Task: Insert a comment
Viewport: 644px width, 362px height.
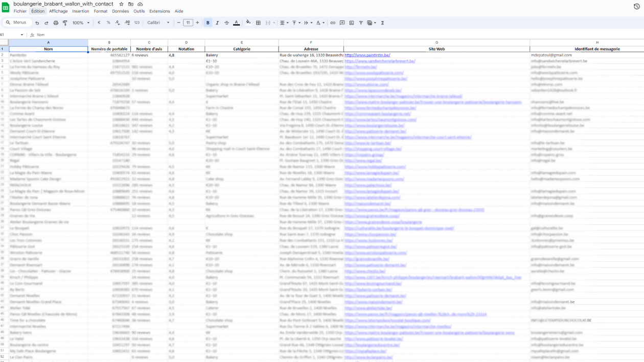Action: coord(342,23)
